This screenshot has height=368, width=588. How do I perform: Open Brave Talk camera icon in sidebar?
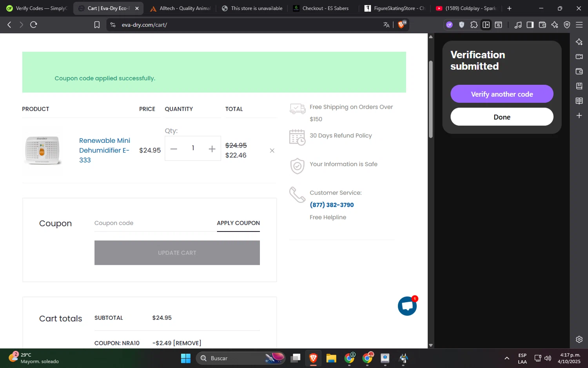(x=579, y=56)
